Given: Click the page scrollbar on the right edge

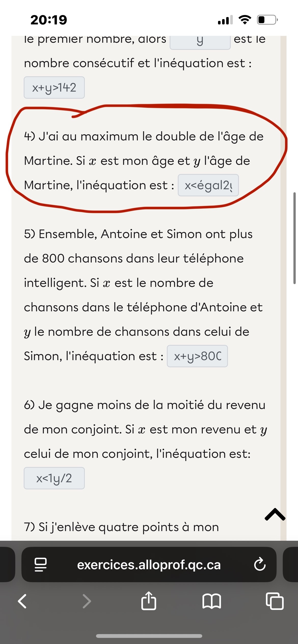Looking at the screenshot, I should coord(294,238).
